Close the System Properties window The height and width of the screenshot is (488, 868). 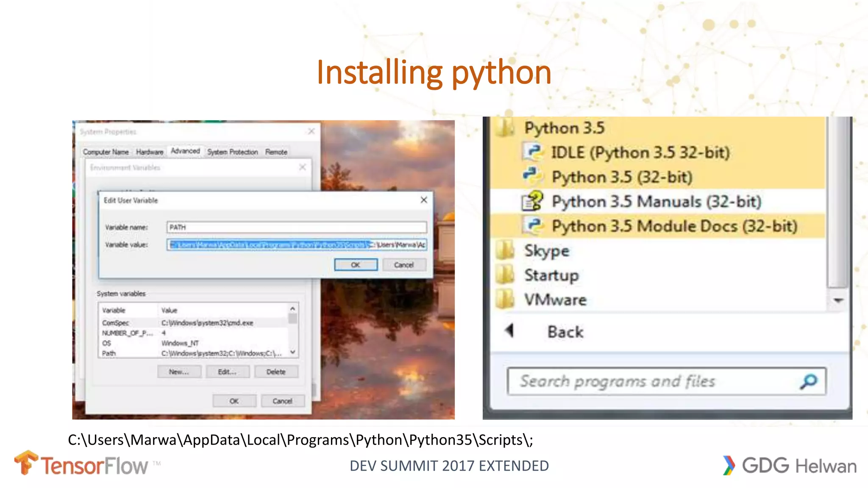tap(311, 131)
